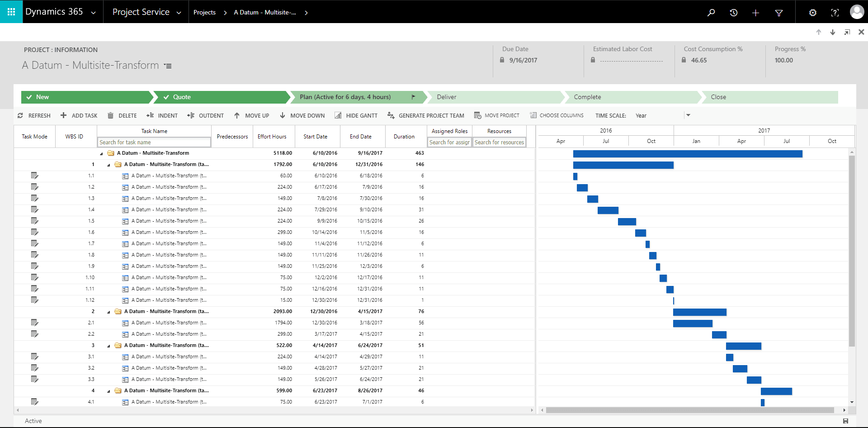The height and width of the screenshot is (428, 868).
Task: Collapse the root A Datum project node
Action: 101,154
